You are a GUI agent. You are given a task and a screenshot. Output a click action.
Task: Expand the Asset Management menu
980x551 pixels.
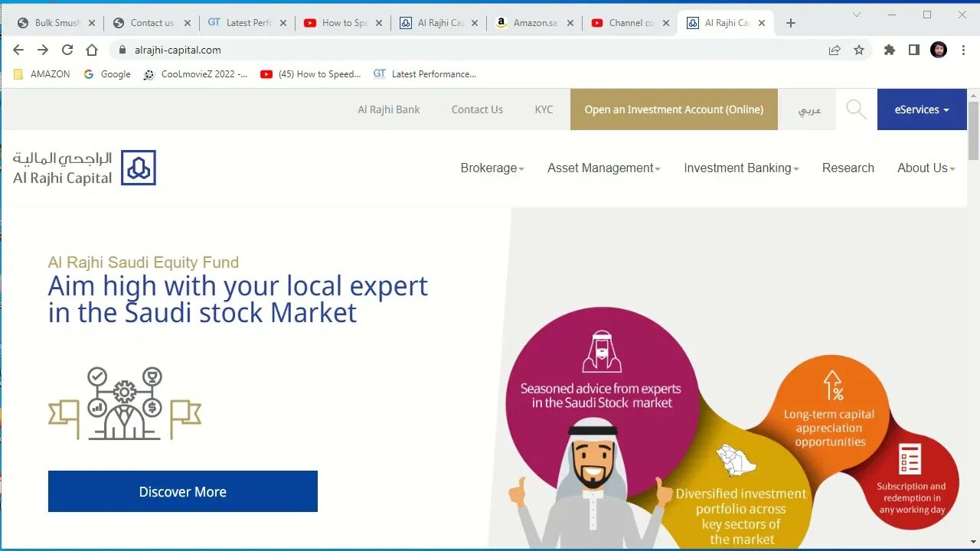[603, 168]
